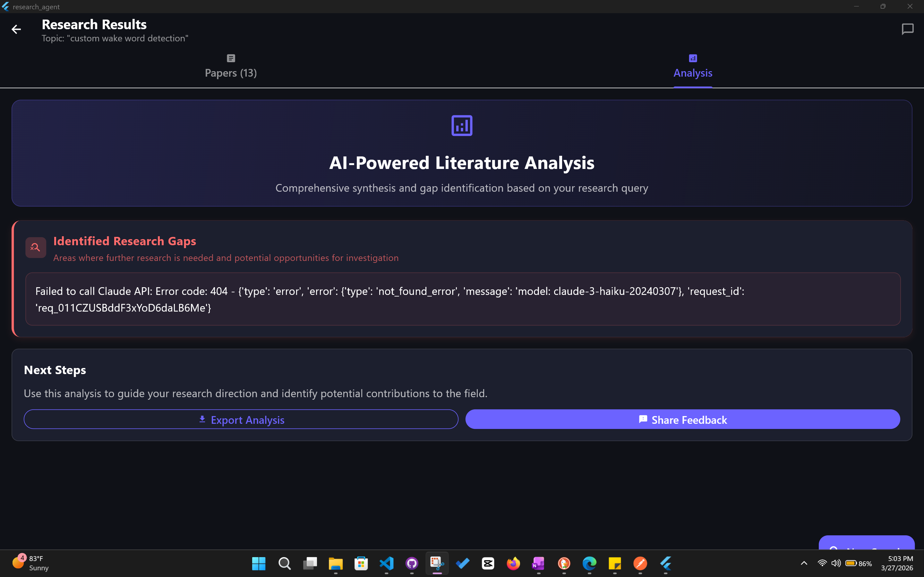924x577 pixels.
Task: Click the Export Analysis button
Action: pyautogui.click(x=241, y=419)
